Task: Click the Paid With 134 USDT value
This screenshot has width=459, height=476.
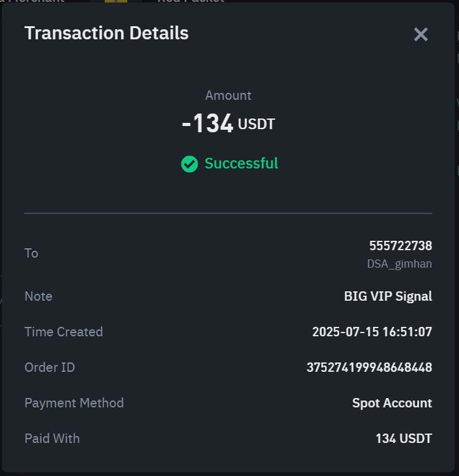Action: pyautogui.click(x=403, y=439)
